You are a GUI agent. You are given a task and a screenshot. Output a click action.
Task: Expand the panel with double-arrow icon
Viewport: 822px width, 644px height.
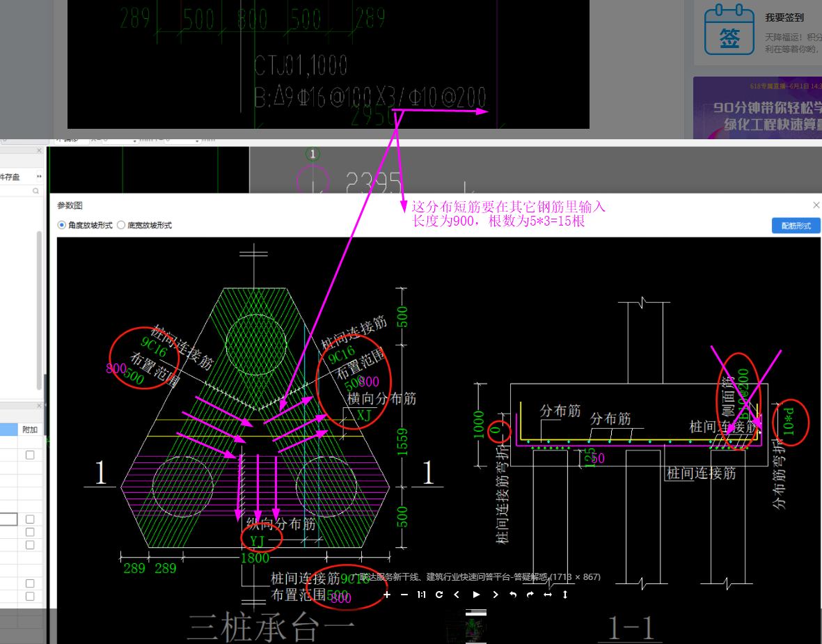pyautogui.click(x=39, y=177)
